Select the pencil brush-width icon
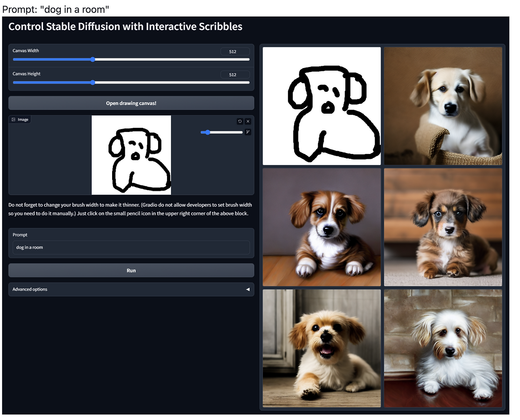Viewport: 520px width, 420px height. click(x=248, y=132)
